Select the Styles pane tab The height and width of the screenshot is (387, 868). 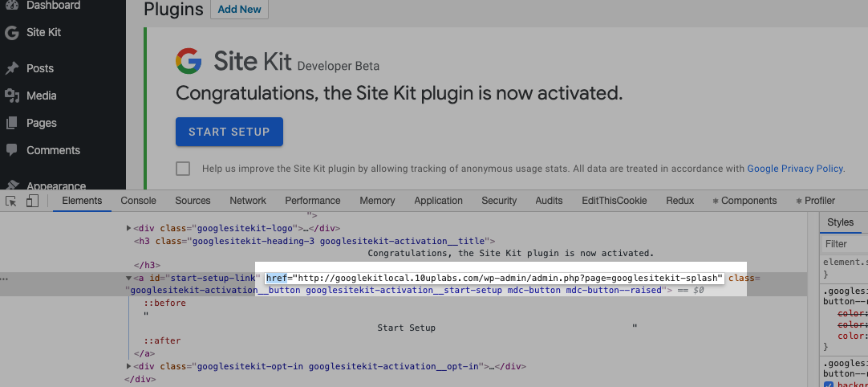click(840, 222)
